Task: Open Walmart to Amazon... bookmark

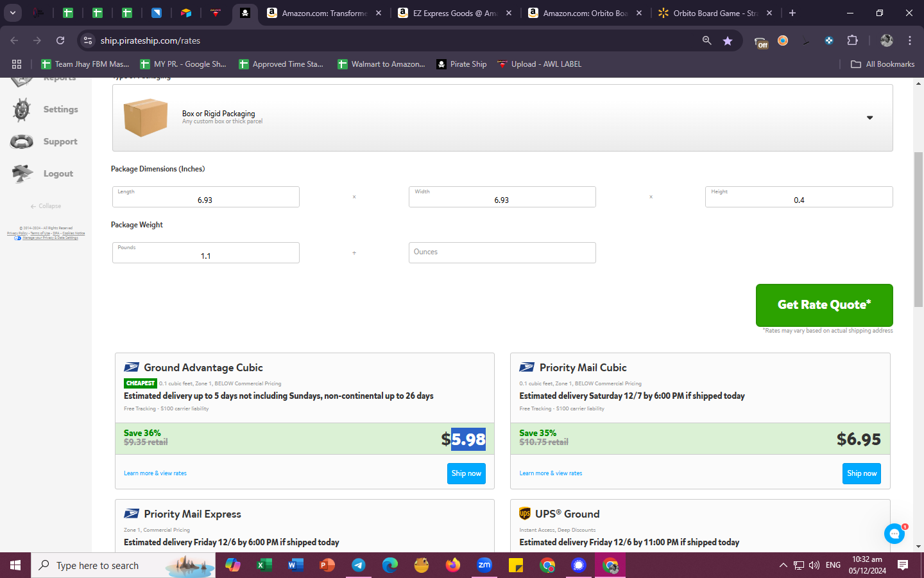Action: [382, 64]
